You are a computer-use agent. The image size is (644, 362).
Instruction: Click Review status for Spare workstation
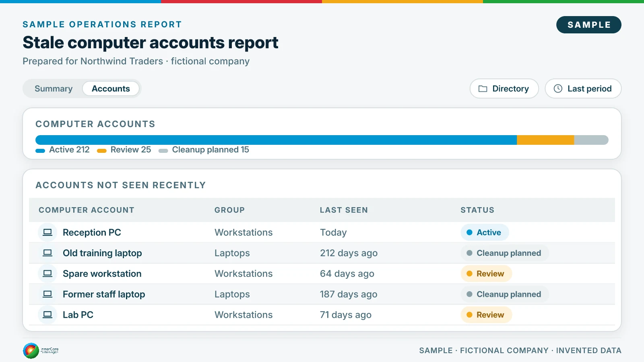pyautogui.click(x=486, y=274)
